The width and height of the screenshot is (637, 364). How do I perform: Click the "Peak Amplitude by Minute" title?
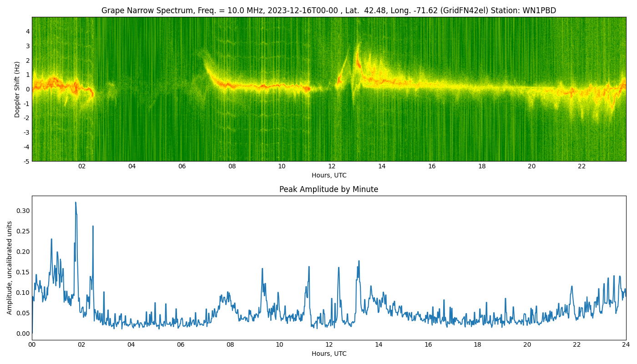pyautogui.click(x=329, y=189)
